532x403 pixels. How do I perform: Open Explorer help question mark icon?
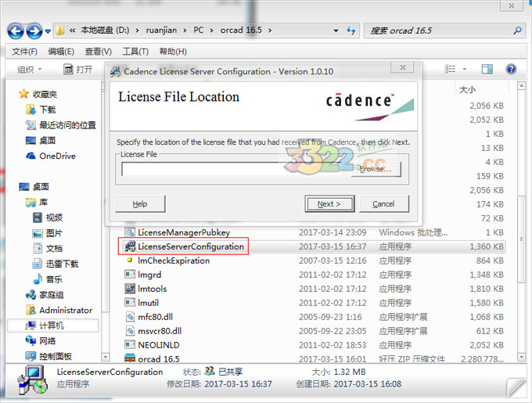[x=511, y=69]
